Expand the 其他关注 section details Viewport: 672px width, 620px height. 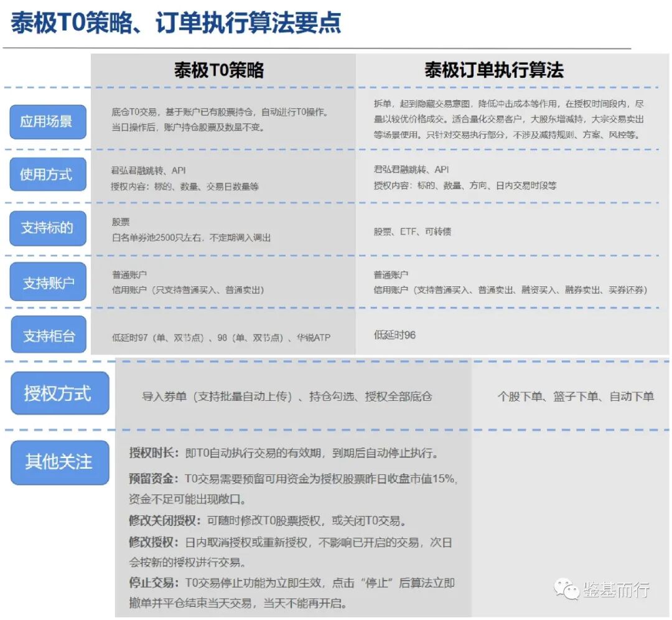click(x=59, y=461)
